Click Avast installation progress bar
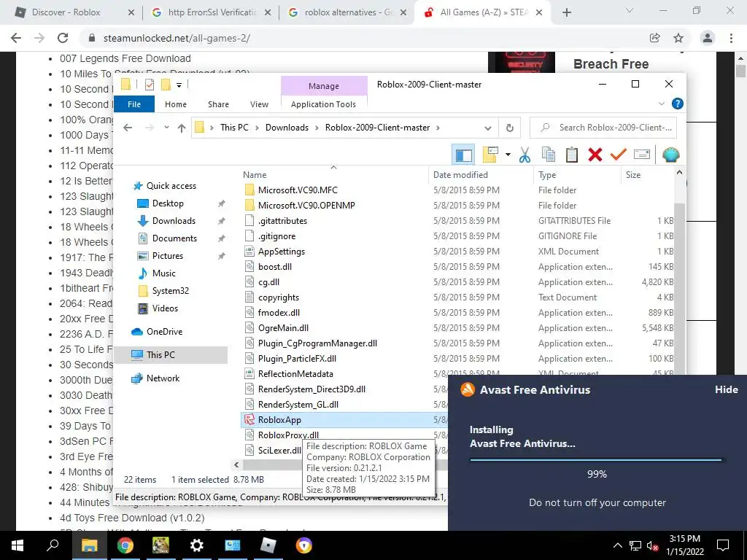Image resolution: width=747 pixels, height=560 pixels. tap(596, 460)
